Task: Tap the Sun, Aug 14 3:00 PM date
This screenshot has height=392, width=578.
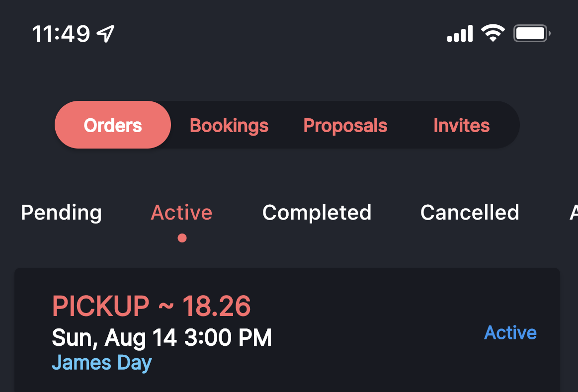Action: 162,338
